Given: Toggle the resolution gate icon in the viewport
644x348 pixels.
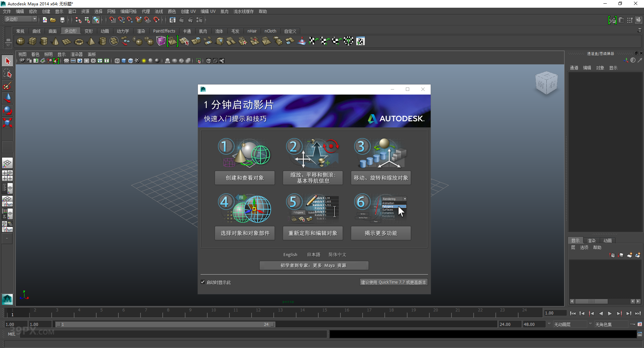Looking at the screenshot, I should tap(80, 61).
